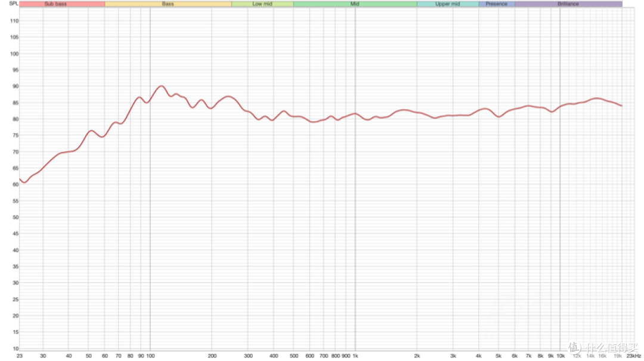
Task: Select the Low mid band label
Action: 262,4
